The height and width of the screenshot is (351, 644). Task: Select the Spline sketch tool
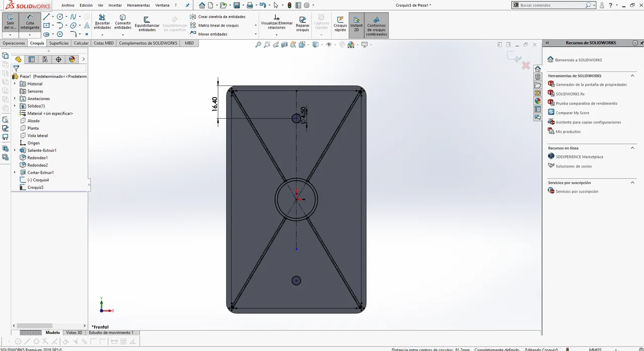pyautogui.click(x=73, y=17)
